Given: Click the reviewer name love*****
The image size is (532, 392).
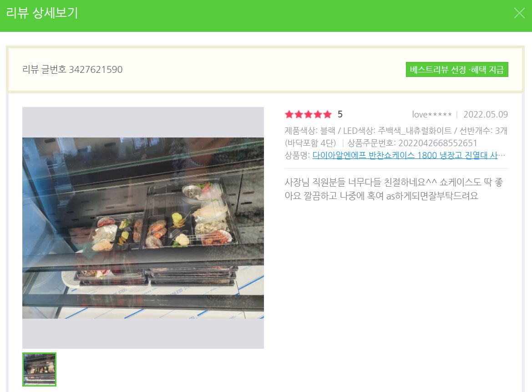Looking at the screenshot, I should click(x=432, y=114).
